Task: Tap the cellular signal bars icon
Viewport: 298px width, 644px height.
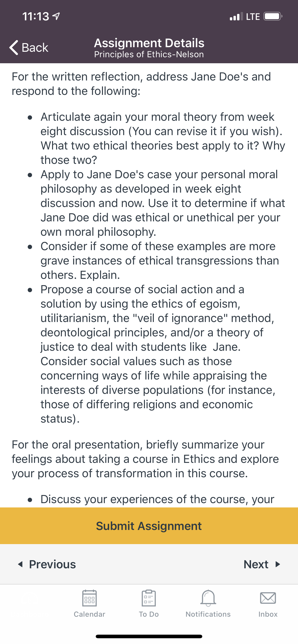Action: pyautogui.click(x=236, y=17)
